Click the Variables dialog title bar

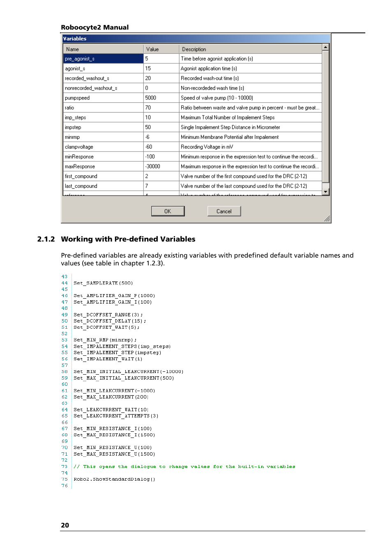coord(196,39)
